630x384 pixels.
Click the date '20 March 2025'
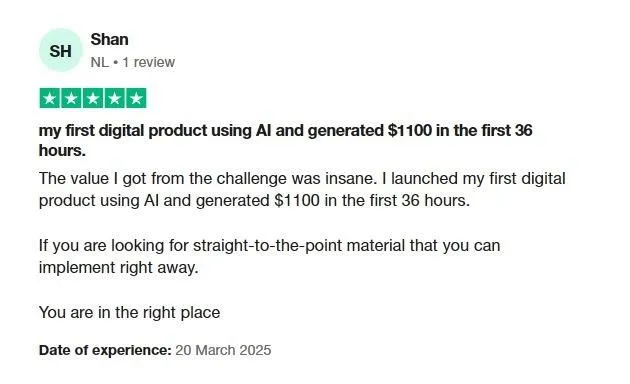(223, 350)
